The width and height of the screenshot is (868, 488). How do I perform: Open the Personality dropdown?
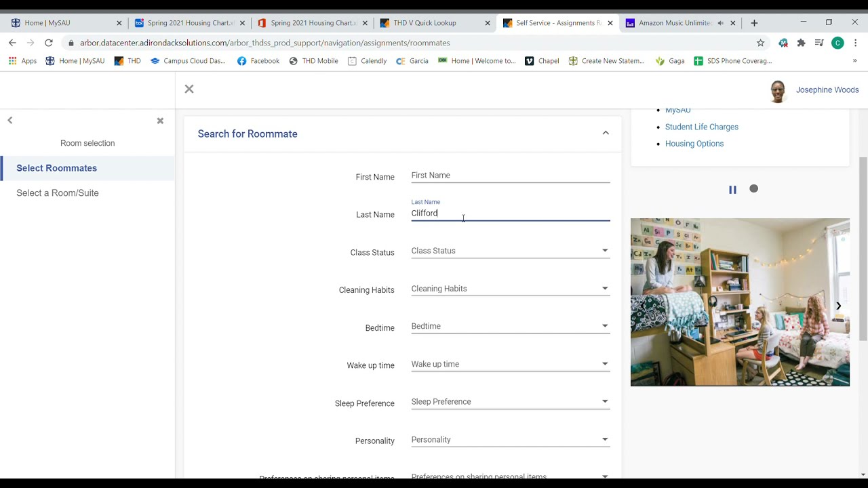[x=510, y=440]
